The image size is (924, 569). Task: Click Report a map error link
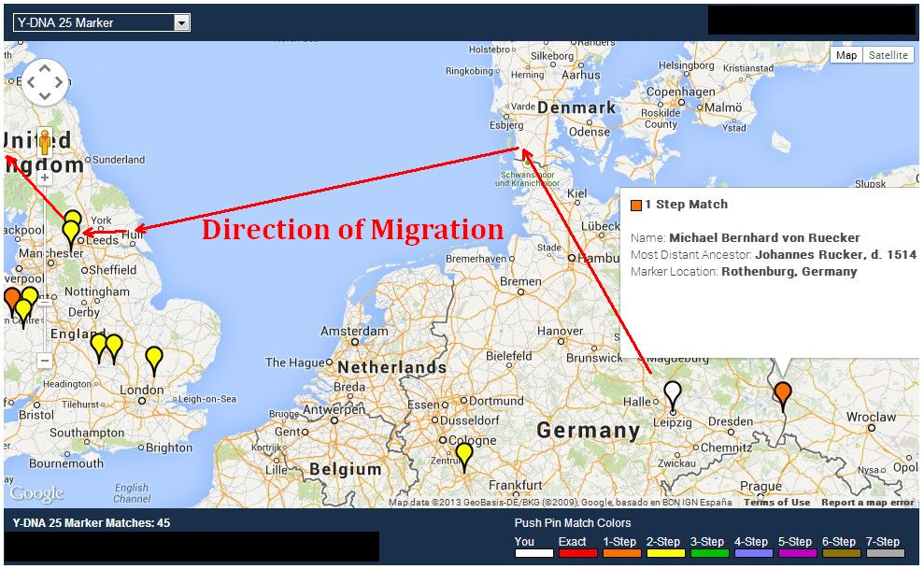click(x=867, y=503)
